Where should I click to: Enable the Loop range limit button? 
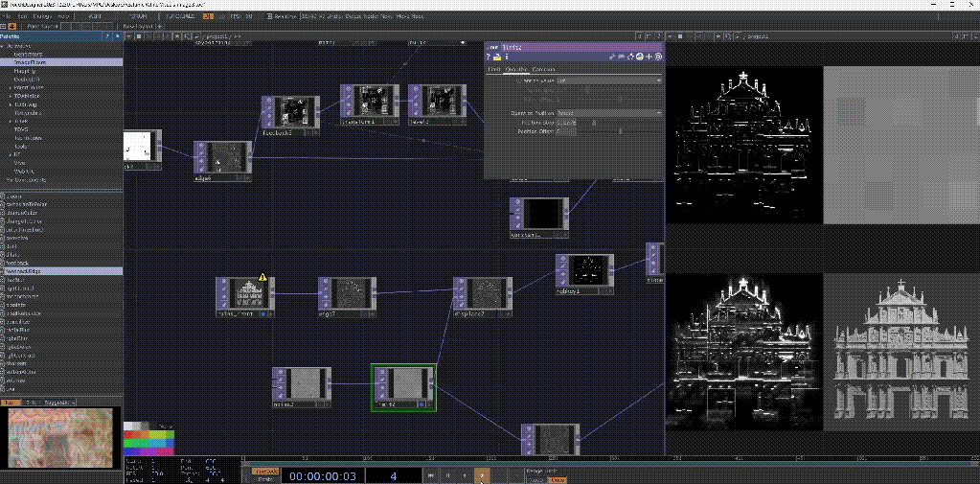click(536, 478)
